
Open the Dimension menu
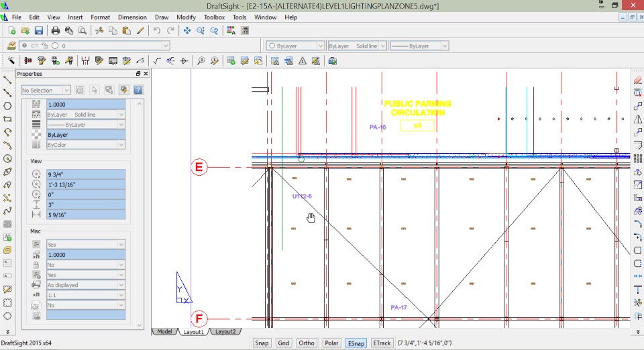(x=132, y=17)
